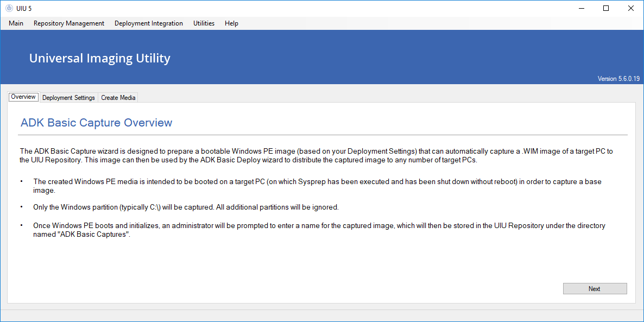Open the Main menu
Viewport: 644px width, 322px height.
pos(16,23)
